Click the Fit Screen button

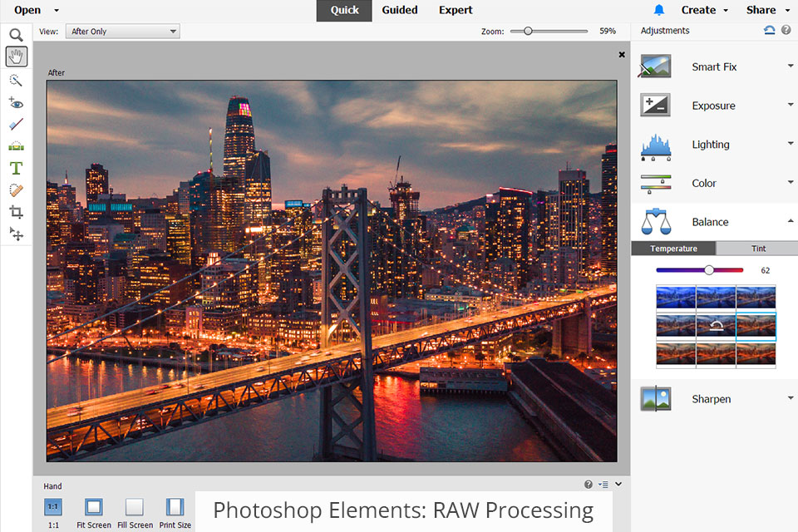pyautogui.click(x=94, y=513)
